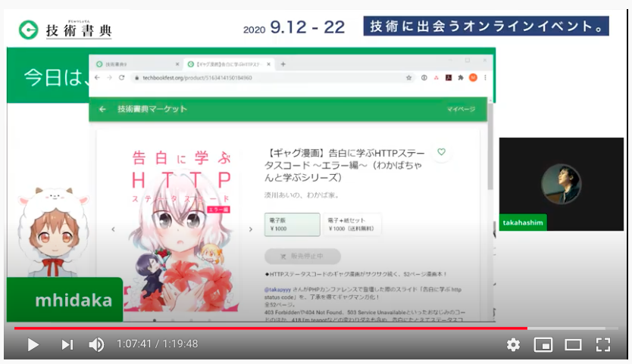Click the book cover image
Viewport: 632px width, 364px height.
pyautogui.click(x=181, y=232)
